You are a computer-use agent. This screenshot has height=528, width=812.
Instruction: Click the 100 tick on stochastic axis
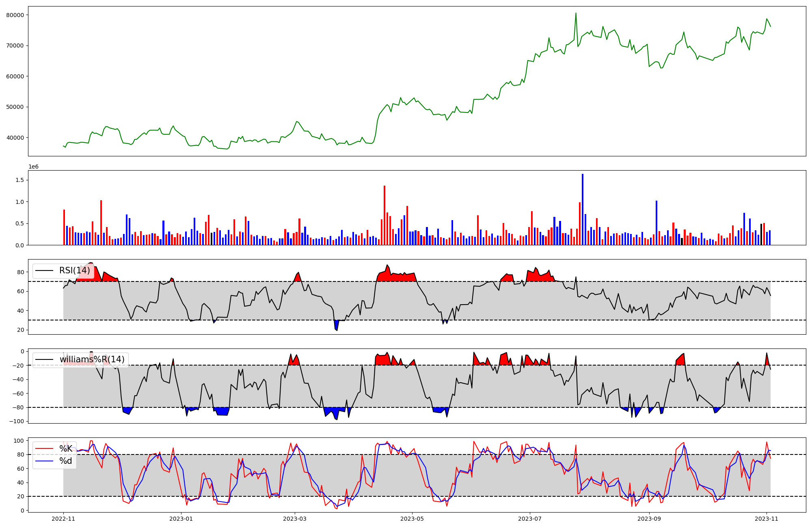pyautogui.click(x=19, y=441)
